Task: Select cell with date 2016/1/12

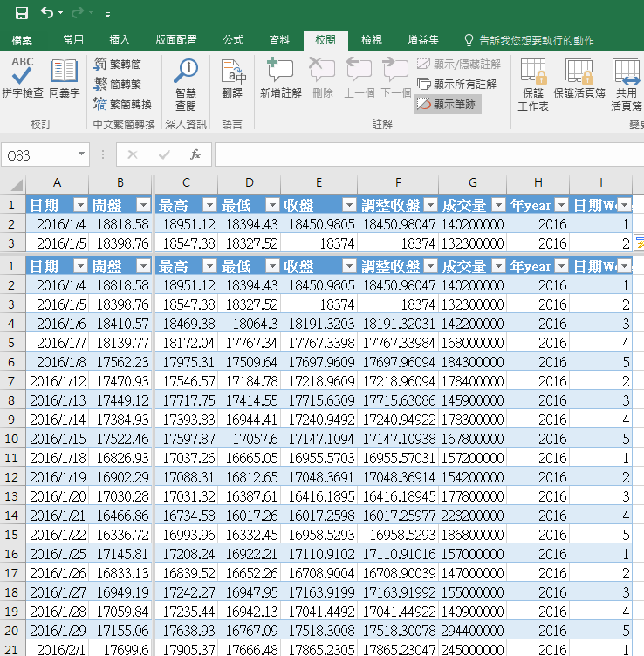Action: click(58, 381)
